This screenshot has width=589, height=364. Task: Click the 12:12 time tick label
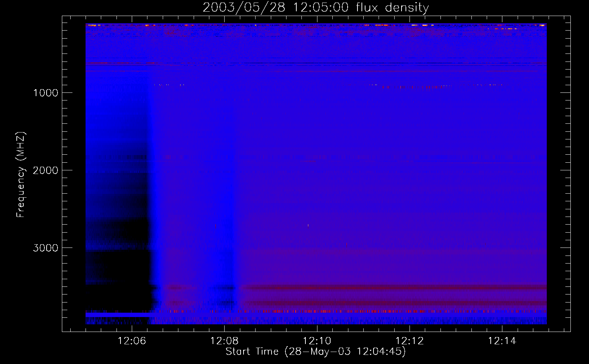[x=410, y=341]
